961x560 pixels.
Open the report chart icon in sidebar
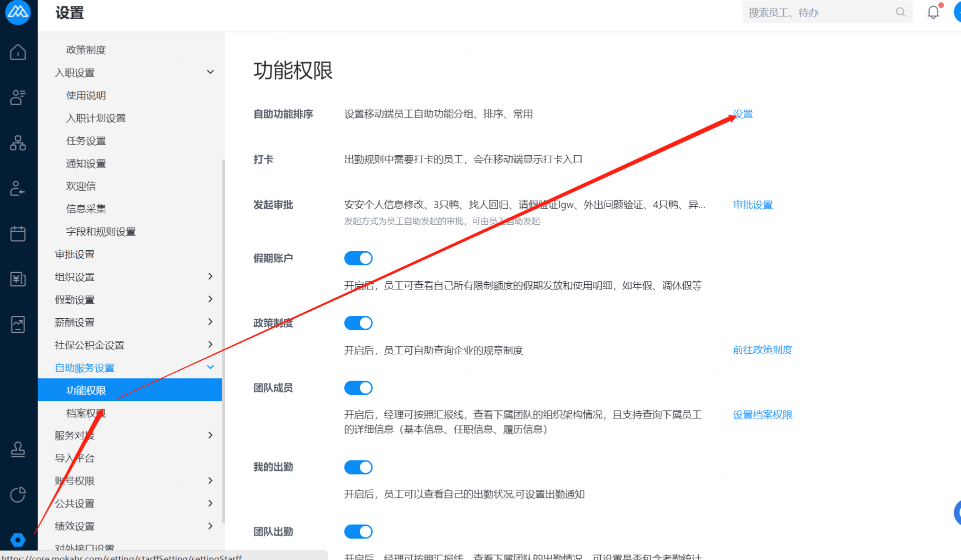(18, 324)
